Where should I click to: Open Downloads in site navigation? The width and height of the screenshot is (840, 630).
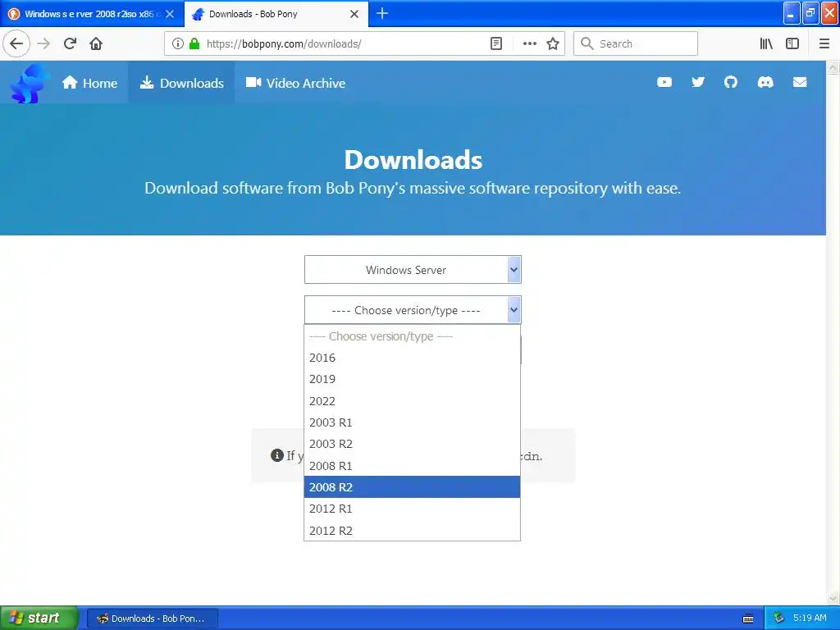(x=181, y=83)
